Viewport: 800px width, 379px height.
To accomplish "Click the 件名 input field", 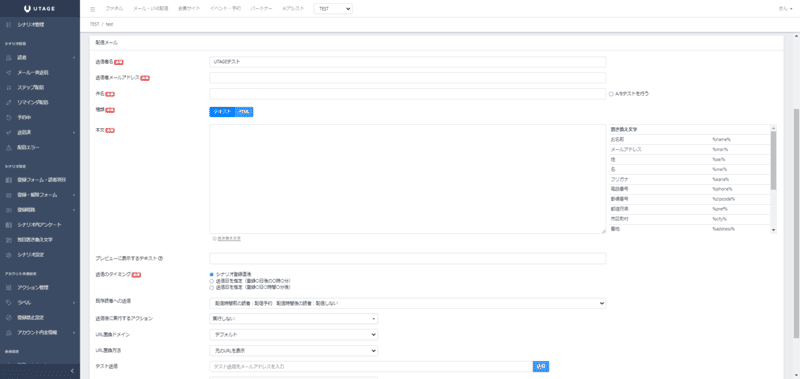I will 408,94.
